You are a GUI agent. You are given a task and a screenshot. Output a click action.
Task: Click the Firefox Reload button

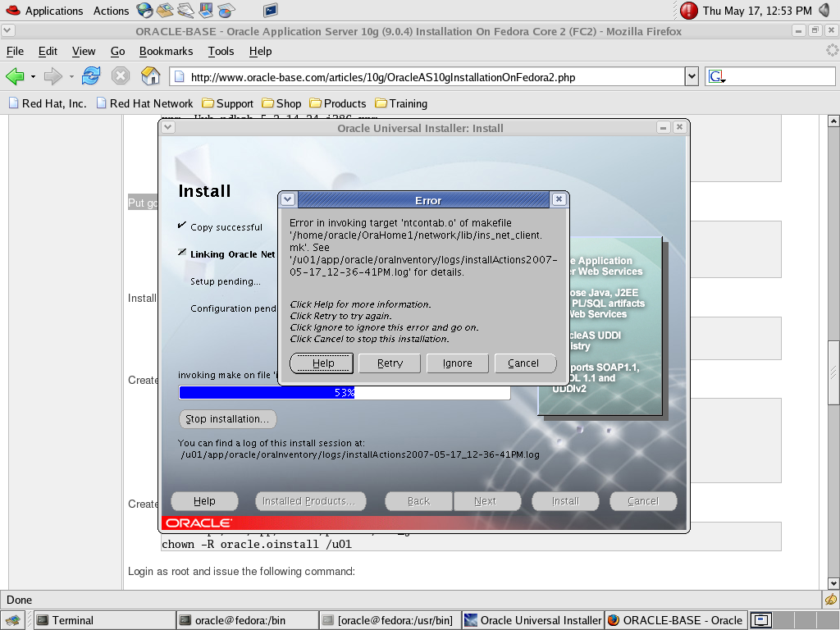click(x=91, y=76)
